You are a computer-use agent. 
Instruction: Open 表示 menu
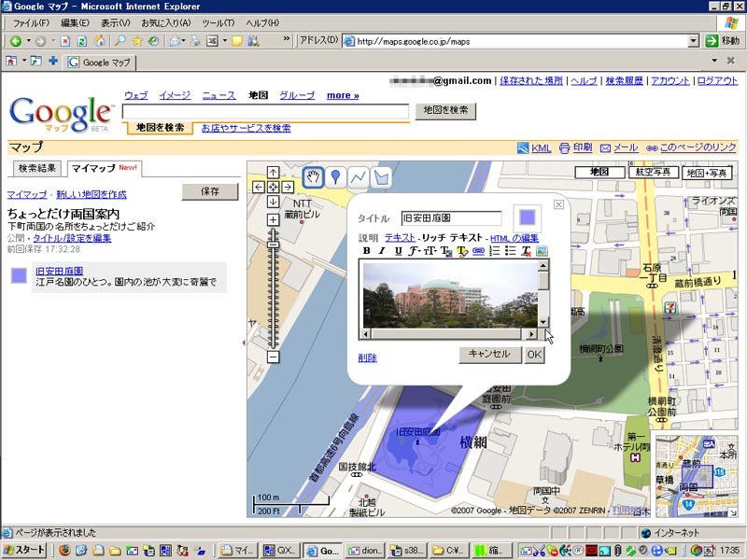point(115,22)
